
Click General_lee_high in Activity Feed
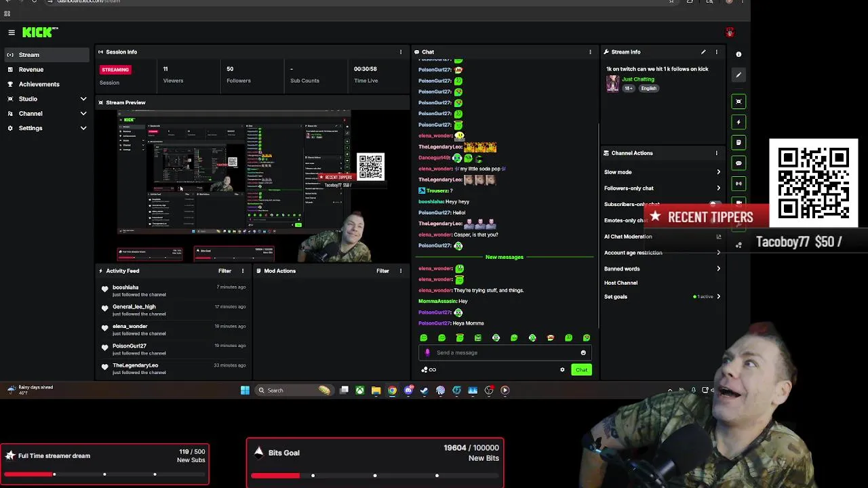(134, 307)
